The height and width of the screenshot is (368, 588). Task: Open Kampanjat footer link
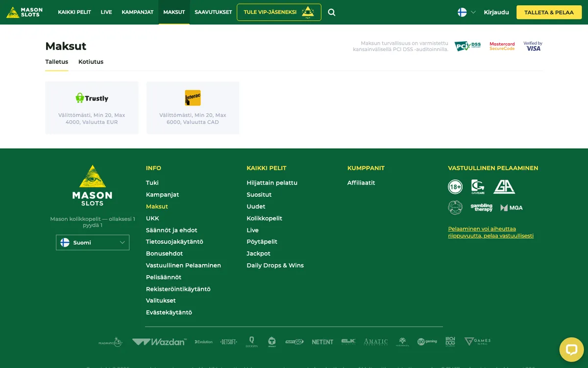(x=162, y=195)
